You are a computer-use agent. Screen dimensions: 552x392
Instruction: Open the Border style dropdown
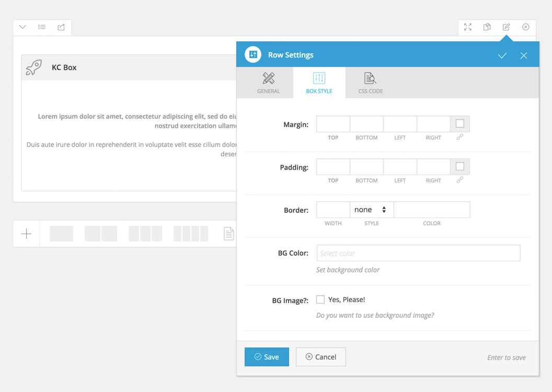coord(371,210)
